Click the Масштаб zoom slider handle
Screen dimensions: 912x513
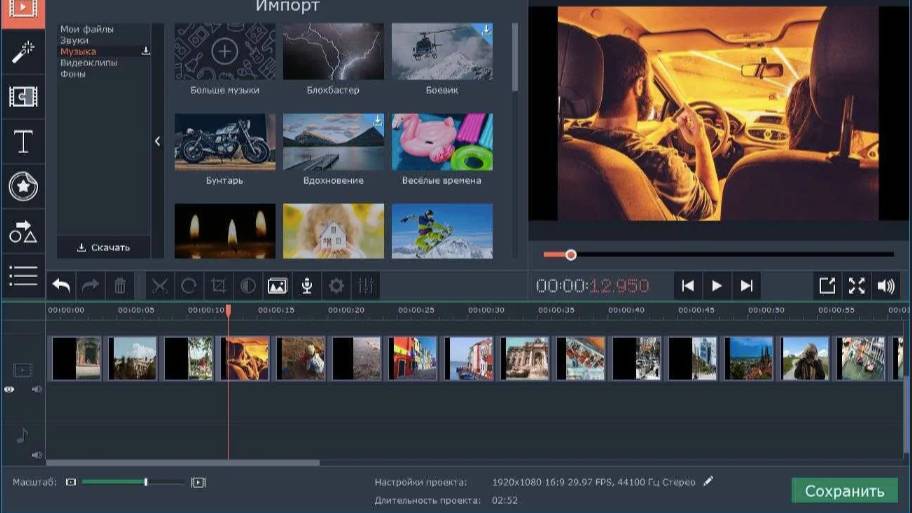click(145, 482)
